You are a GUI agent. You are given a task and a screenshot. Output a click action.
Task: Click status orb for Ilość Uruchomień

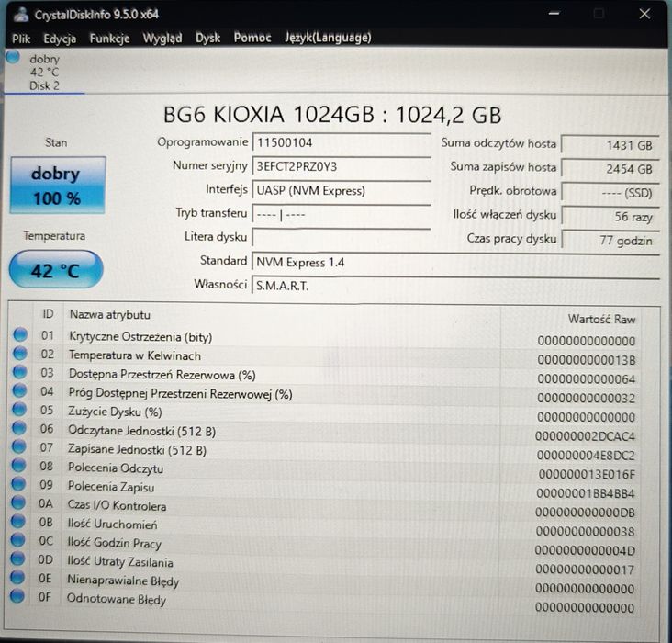tap(18, 521)
